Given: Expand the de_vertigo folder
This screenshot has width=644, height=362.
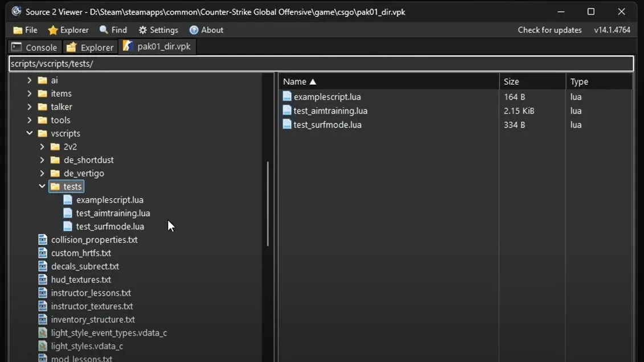Looking at the screenshot, I should 42,173.
